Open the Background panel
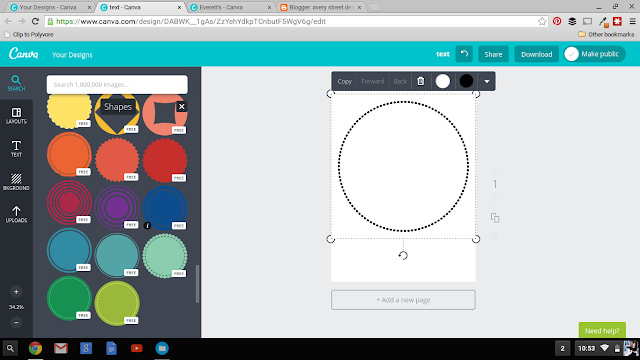Screen dimensions: 640x360 coord(16,182)
